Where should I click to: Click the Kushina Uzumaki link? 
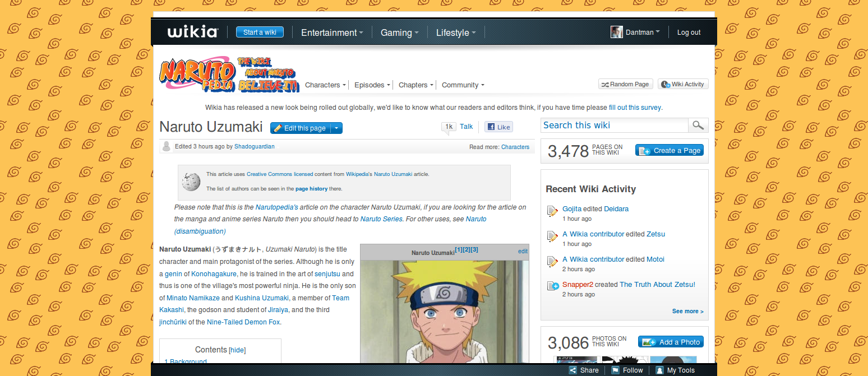coord(262,298)
